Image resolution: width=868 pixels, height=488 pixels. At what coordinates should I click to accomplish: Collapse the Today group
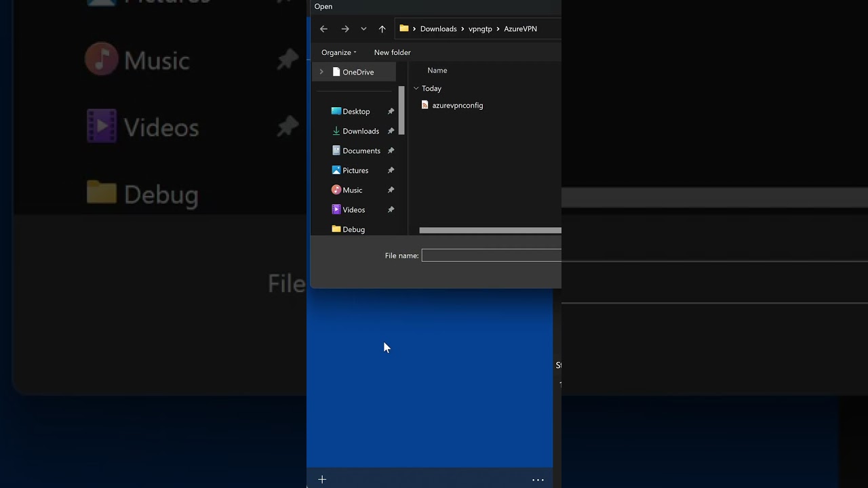click(416, 88)
